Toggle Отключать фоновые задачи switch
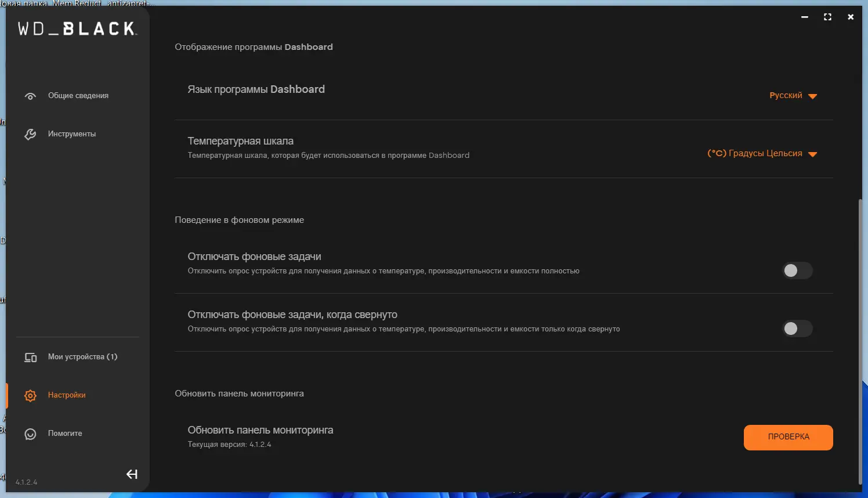 pyautogui.click(x=797, y=270)
